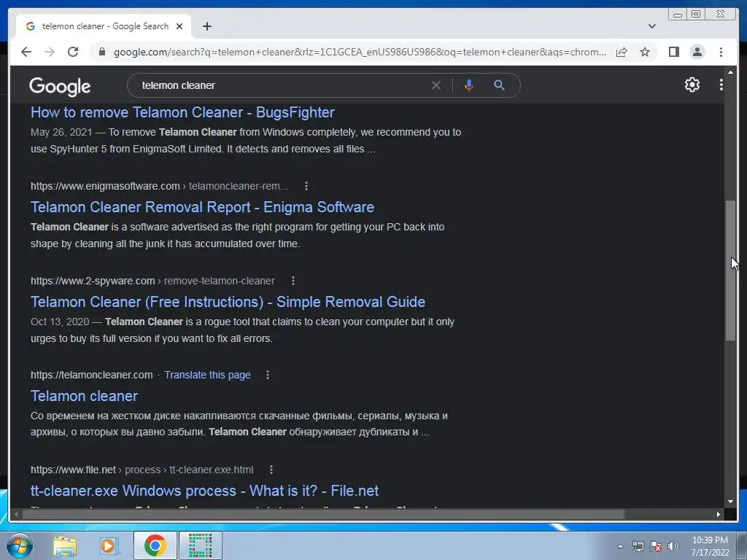Expand the tab search chevron
The width and height of the screenshot is (747, 560).
pyautogui.click(x=651, y=26)
